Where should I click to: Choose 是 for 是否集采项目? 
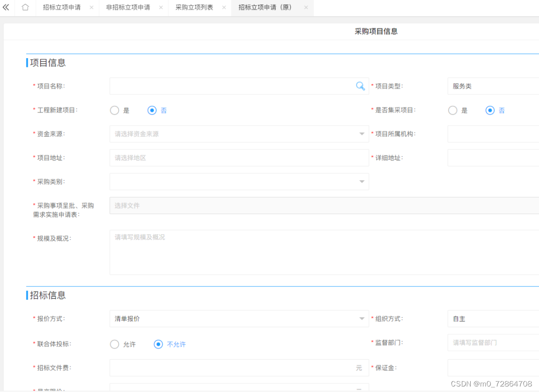coord(453,110)
